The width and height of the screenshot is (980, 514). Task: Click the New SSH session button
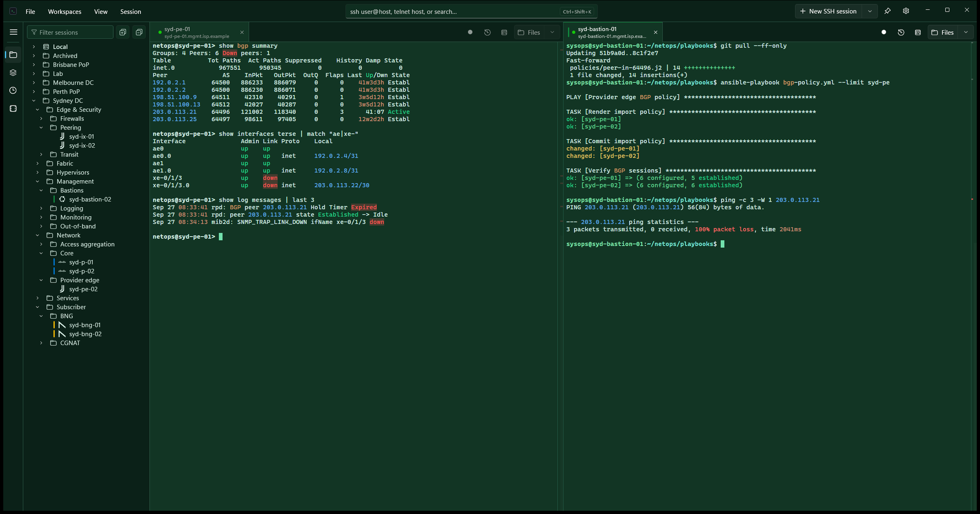[x=828, y=11]
